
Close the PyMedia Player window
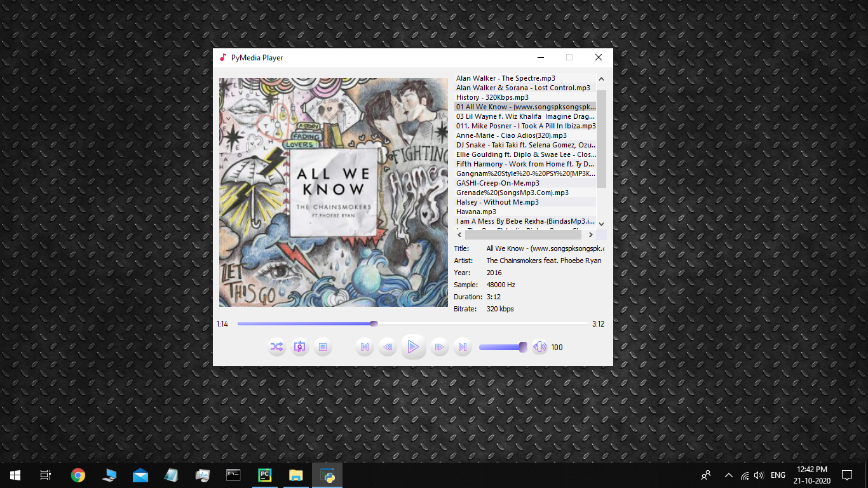[x=599, y=57]
